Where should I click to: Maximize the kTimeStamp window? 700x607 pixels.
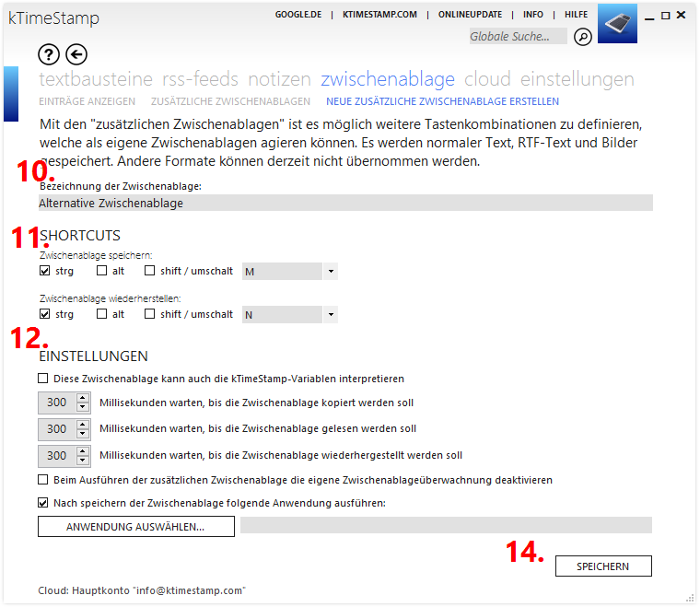665,16
